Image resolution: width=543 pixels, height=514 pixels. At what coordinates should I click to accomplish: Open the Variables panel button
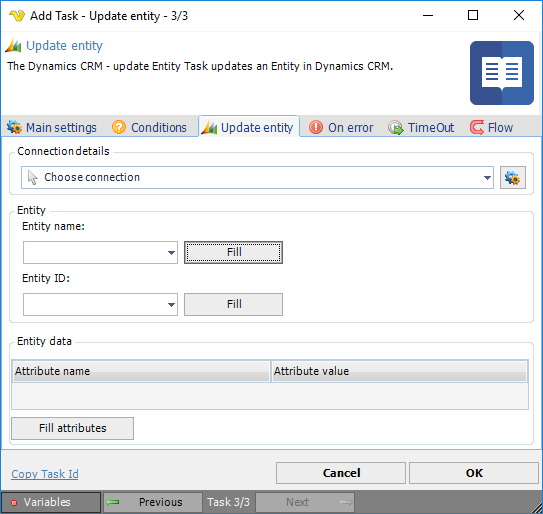tap(51, 502)
